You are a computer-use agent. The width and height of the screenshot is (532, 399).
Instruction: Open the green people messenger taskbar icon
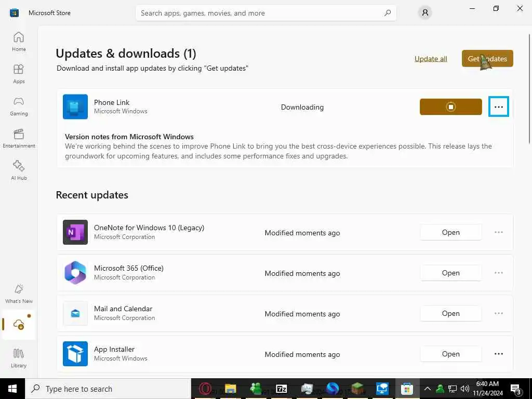tap(256, 389)
